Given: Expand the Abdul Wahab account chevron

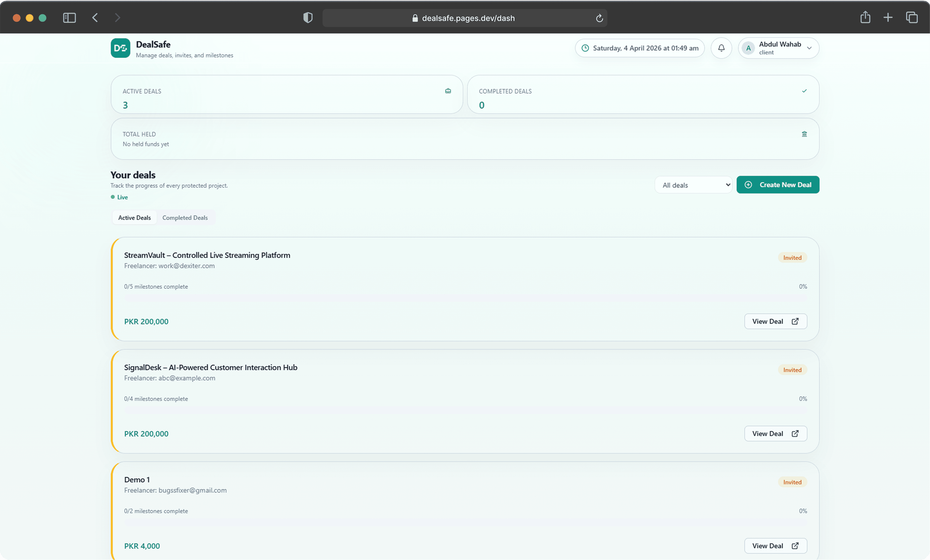Looking at the screenshot, I should [x=809, y=48].
